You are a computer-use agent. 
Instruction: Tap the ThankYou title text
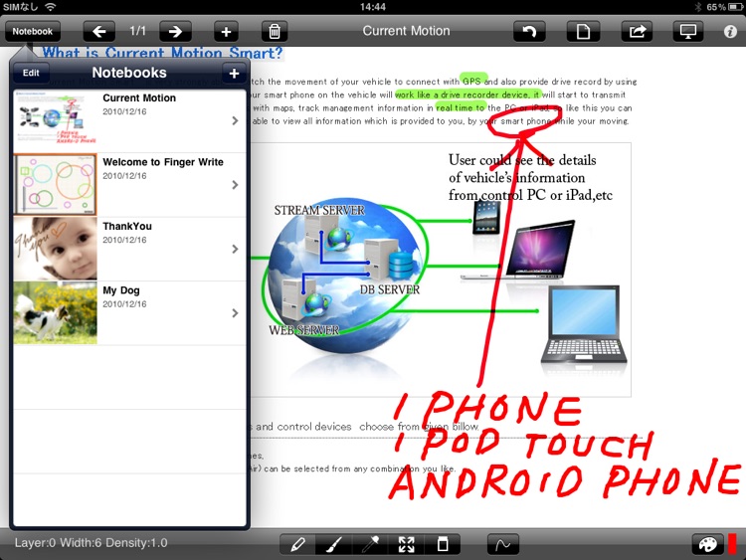point(127,227)
